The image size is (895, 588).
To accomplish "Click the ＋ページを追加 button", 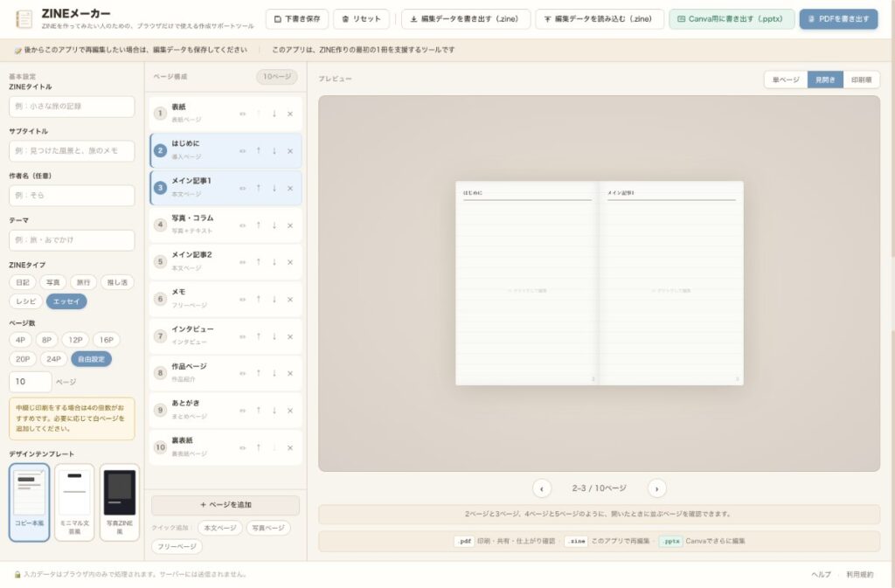I will click(x=225, y=505).
